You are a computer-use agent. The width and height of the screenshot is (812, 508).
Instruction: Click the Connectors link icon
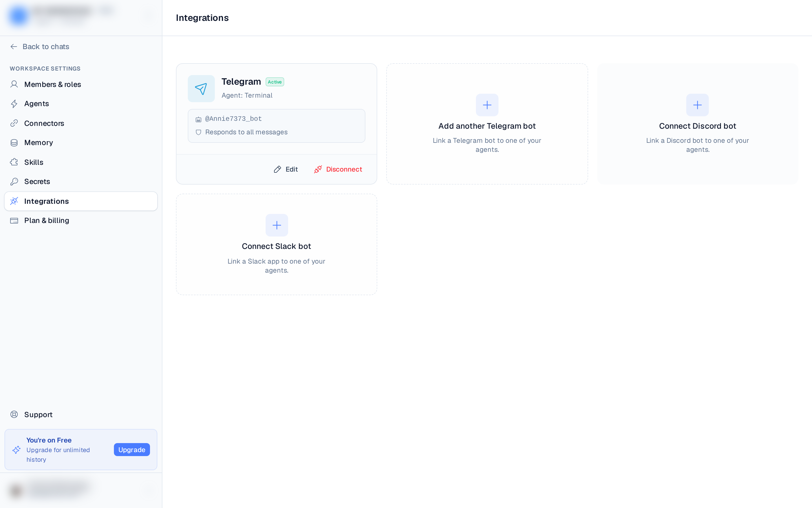tap(14, 123)
